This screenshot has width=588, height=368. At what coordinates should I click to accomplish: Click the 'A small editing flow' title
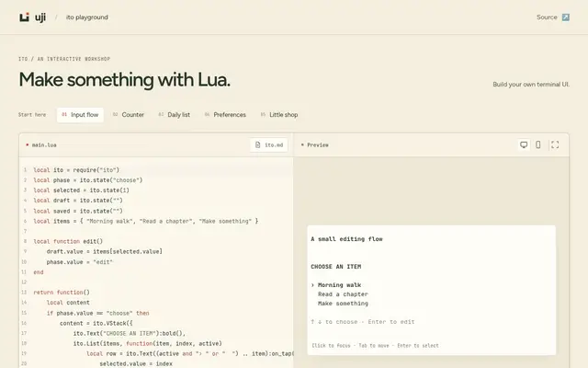(347, 239)
